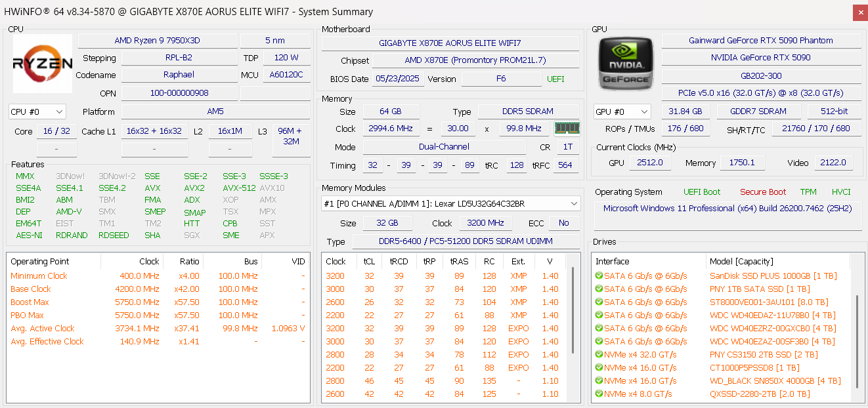The image size is (868, 408).
Task: Click the Windows 11 Professional OS field
Action: click(x=728, y=216)
